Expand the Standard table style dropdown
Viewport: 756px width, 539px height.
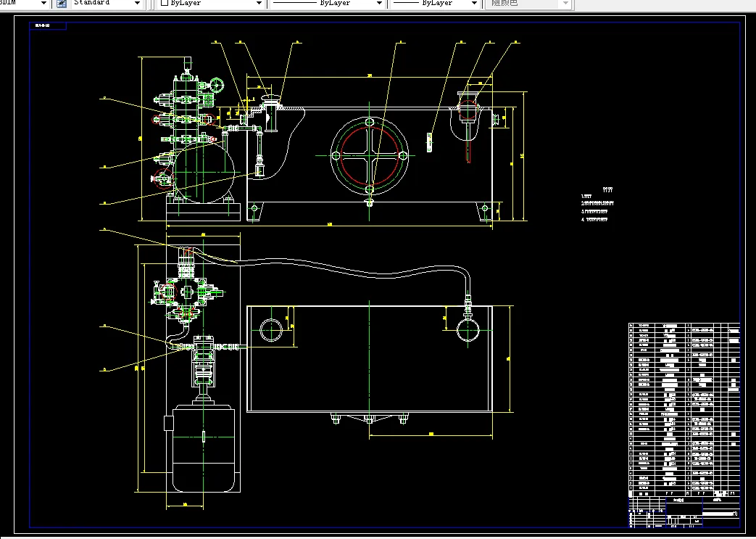[x=137, y=4]
